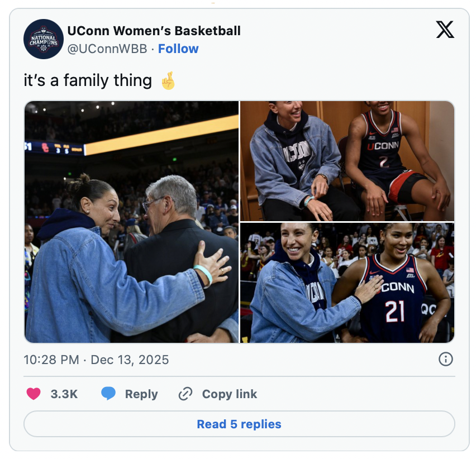The width and height of the screenshot is (476, 459).
Task: Click the @UConnWBB handle
Action: coord(107,49)
